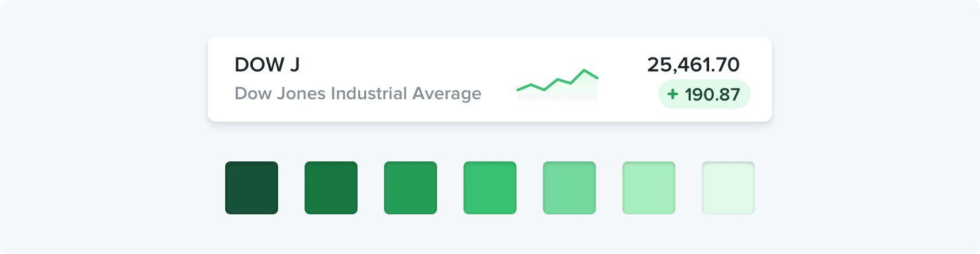Select the third medium-dark green swatch
This screenshot has width=980, height=254.
point(411,188)
